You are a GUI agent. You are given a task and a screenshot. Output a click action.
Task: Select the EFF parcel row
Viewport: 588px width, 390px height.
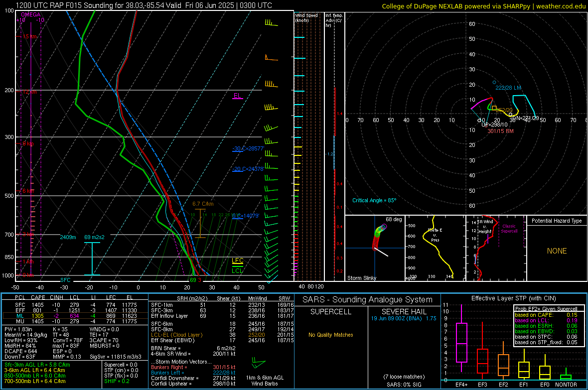click(75, 310)
